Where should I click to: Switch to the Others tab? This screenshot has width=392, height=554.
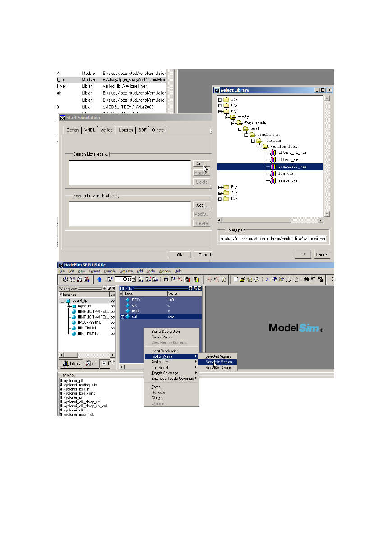click(x=158, y=130)
